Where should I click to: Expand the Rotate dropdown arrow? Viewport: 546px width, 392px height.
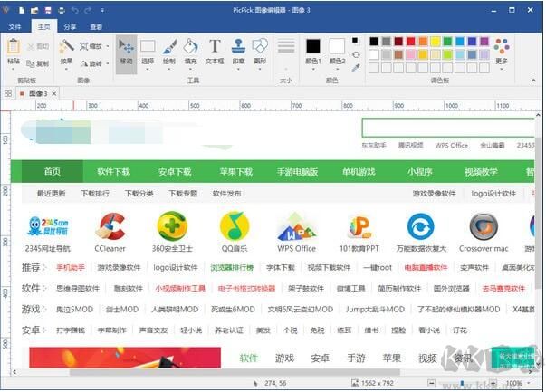click(x=108, y=63)
